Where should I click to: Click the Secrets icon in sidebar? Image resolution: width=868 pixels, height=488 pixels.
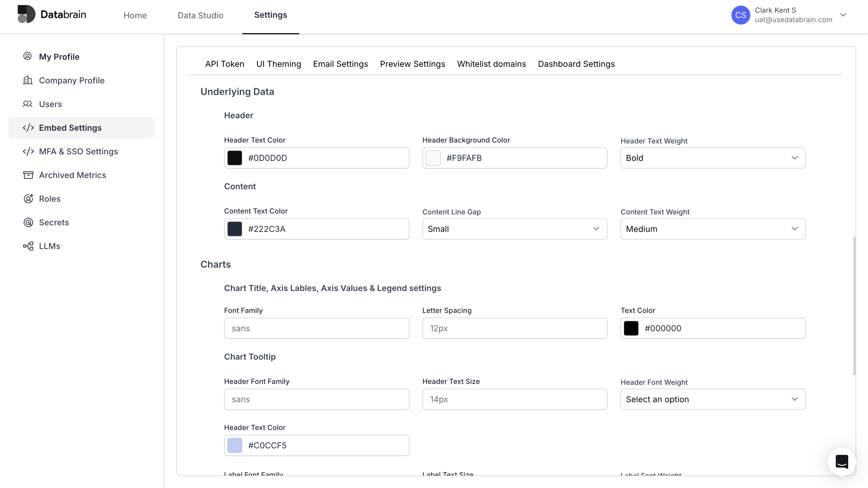point(28,222)
